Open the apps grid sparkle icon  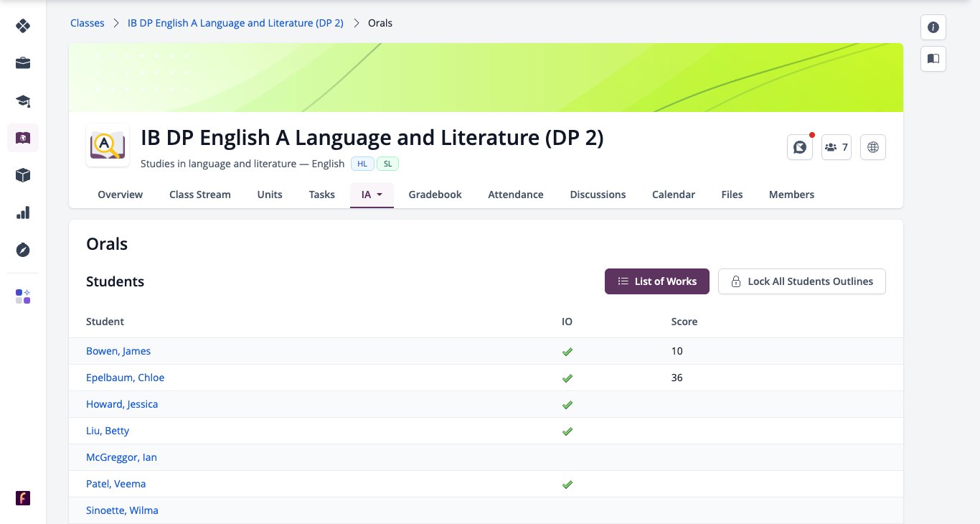[x=23, y=296]
